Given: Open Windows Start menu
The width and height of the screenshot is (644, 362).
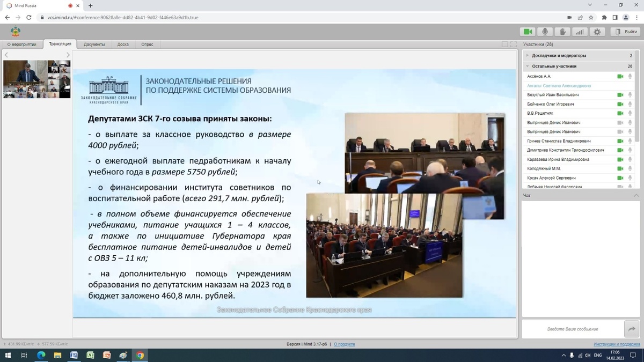Looking at the screenshot, I should coord(8,355).
